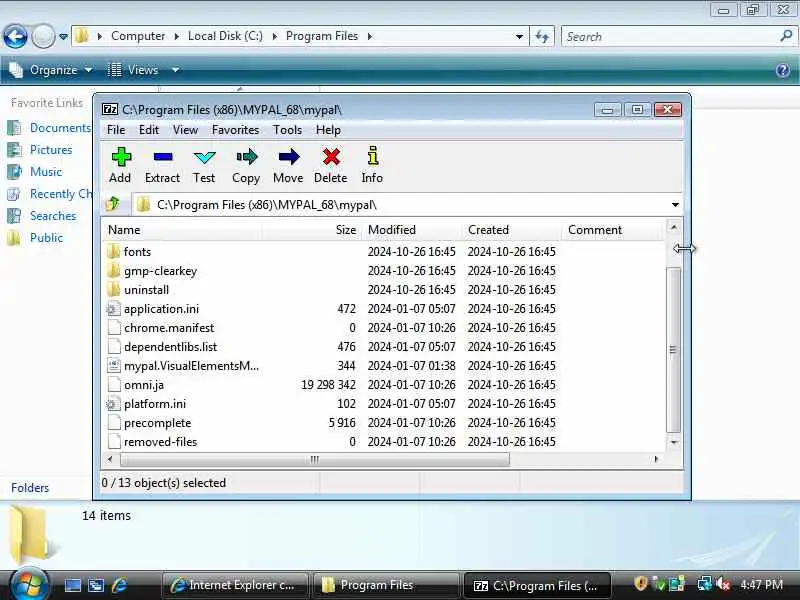The height and width of the screenshot is (600, 800).
Task: Select the uninstall folder icon
Action: pyautogui.click(x=114, y=289)
